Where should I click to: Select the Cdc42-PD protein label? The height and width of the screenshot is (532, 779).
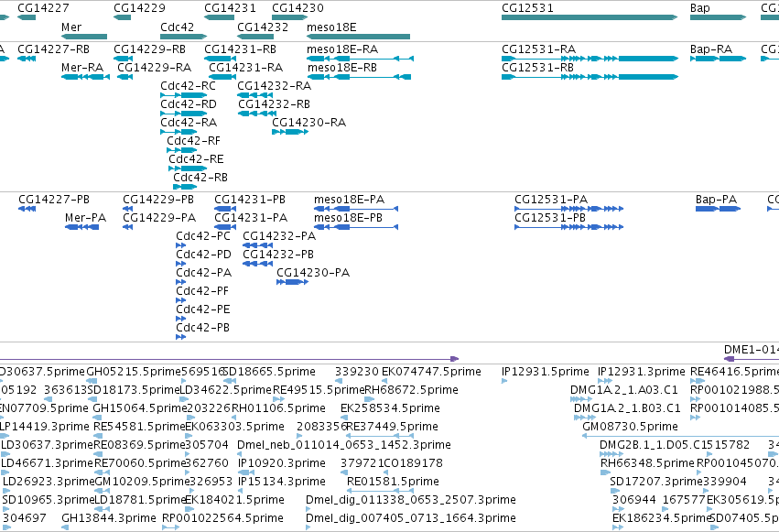click(204, 255)
